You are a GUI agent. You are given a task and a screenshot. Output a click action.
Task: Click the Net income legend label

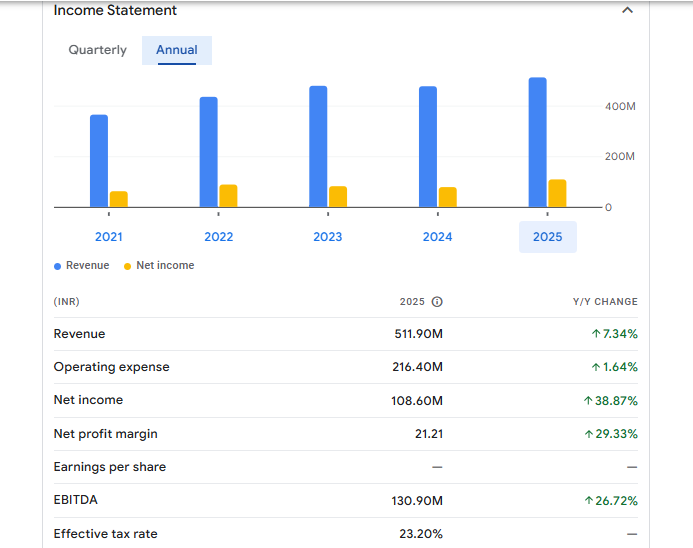pos(165,265)
